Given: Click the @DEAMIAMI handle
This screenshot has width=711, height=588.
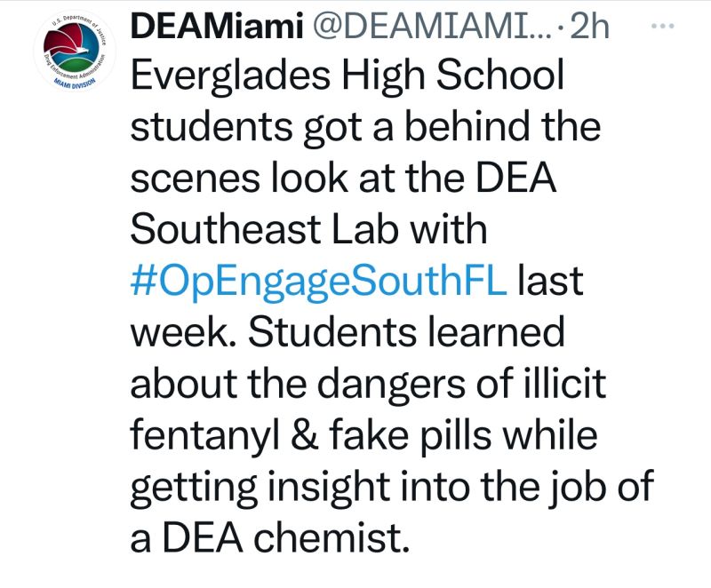Looking at the screenshot, I should pos(430,26).
